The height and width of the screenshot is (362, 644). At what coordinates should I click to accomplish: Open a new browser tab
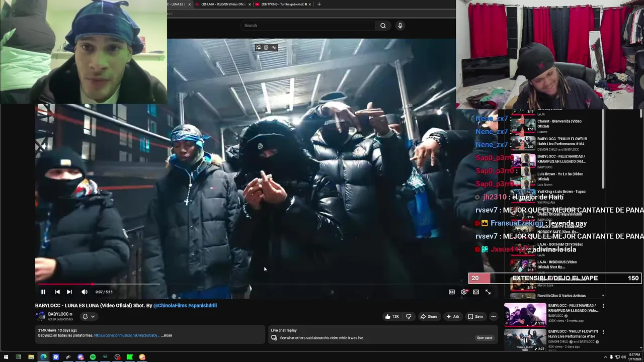318,4
